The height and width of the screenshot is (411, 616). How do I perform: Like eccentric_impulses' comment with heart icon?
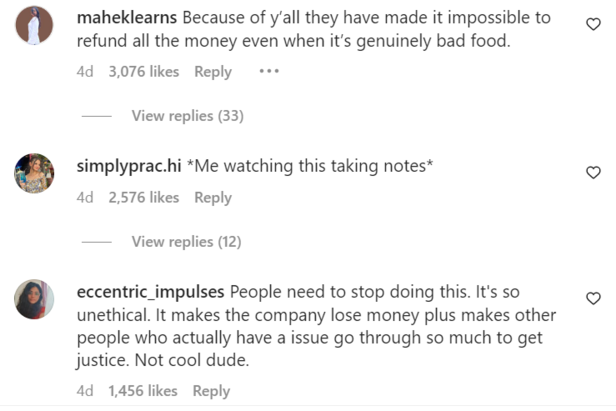pyautogui.click(x=592, y=298)
